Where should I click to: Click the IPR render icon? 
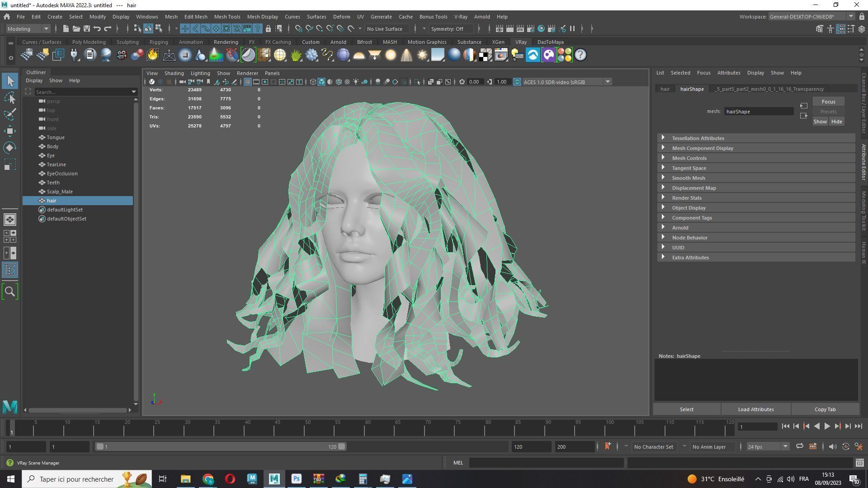[520, 29]
